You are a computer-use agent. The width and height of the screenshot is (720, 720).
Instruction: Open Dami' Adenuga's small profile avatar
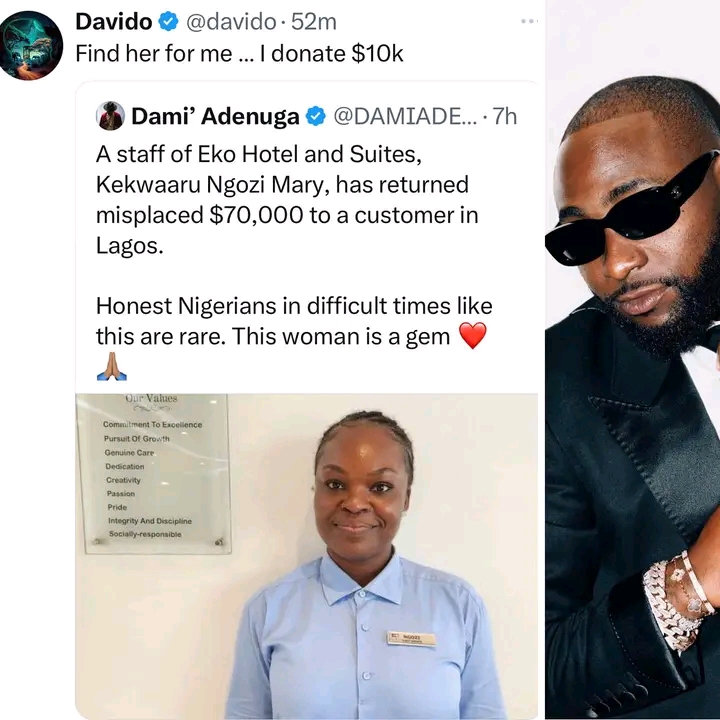(x=110, y=116)
